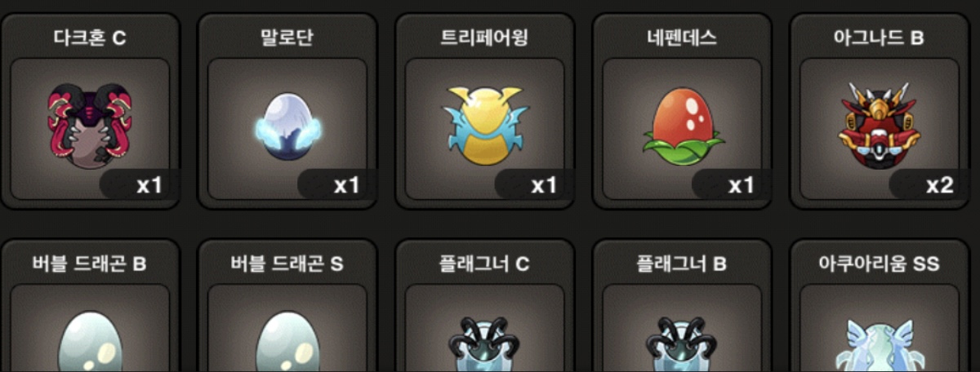This screenshot has width=980, height=372.
Task: Click the 말로단 white winged egg
Action: pyautogui.click(x=287, y=129)
